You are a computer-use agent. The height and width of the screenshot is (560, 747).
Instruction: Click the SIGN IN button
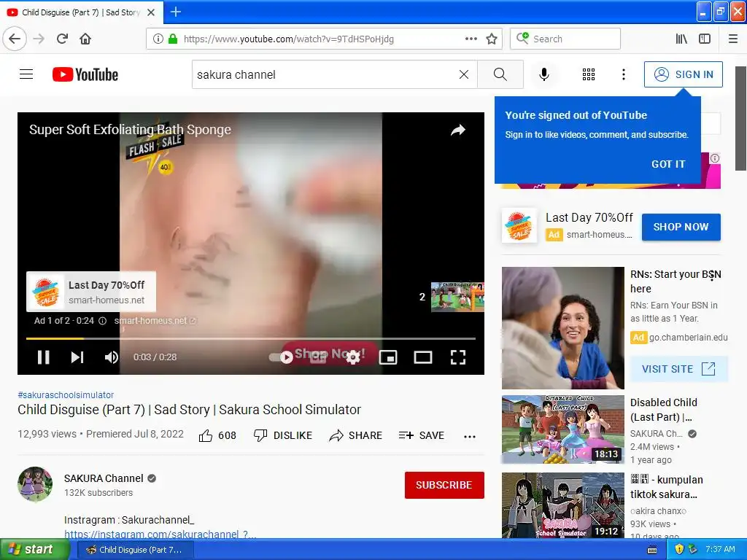tap(683, 74)
